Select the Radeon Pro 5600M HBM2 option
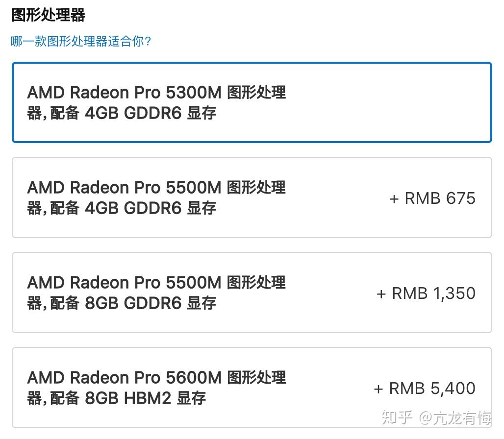This screenshot has height=439, width=504. click(252, 388)
